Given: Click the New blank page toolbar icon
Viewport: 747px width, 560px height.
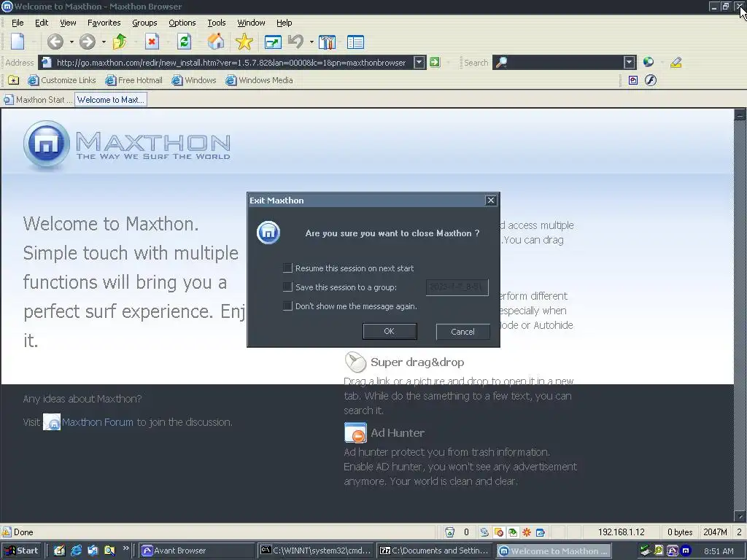Looking at the screenshot, I should coord(18,42).
